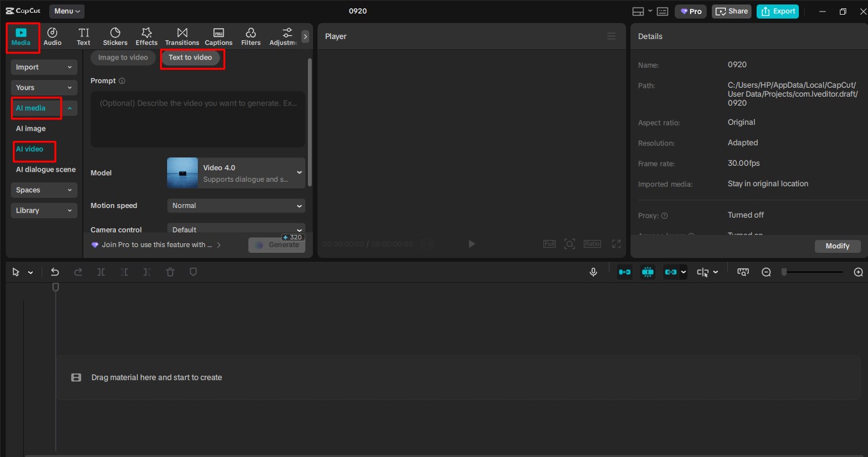Toggle clip linking in the timeline toolbar
This screenshot has width=868, height=457.
[x=671, y=271]
